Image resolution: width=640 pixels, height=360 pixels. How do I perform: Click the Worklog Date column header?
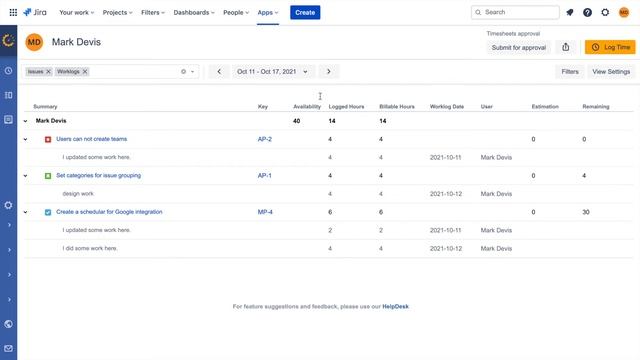[447, 107]
